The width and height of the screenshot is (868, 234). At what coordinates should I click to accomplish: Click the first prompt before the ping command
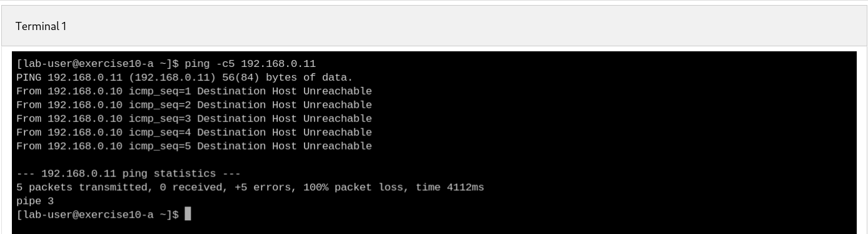coord(98,63)
